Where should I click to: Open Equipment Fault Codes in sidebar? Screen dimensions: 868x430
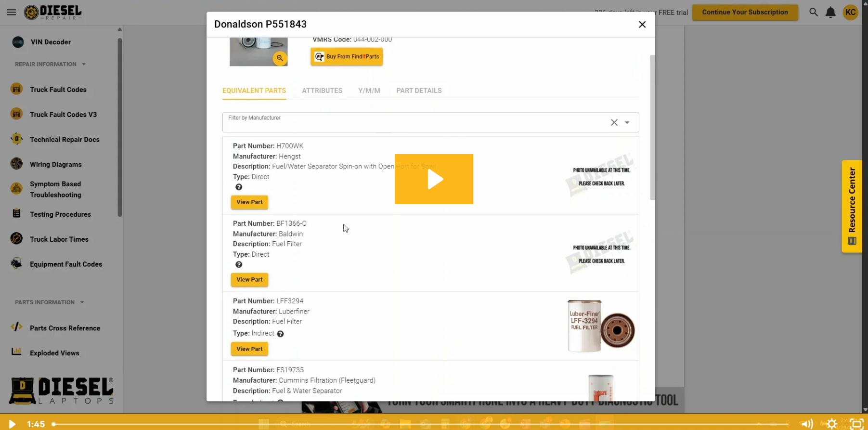[65, 264]
